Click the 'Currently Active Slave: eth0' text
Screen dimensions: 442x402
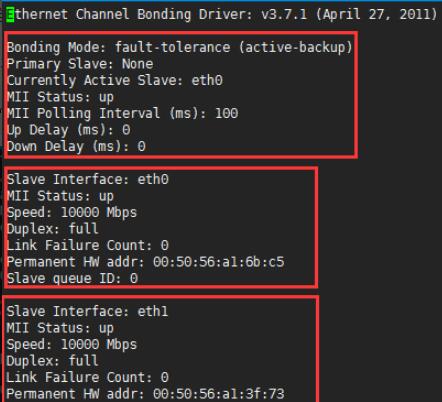115,80
